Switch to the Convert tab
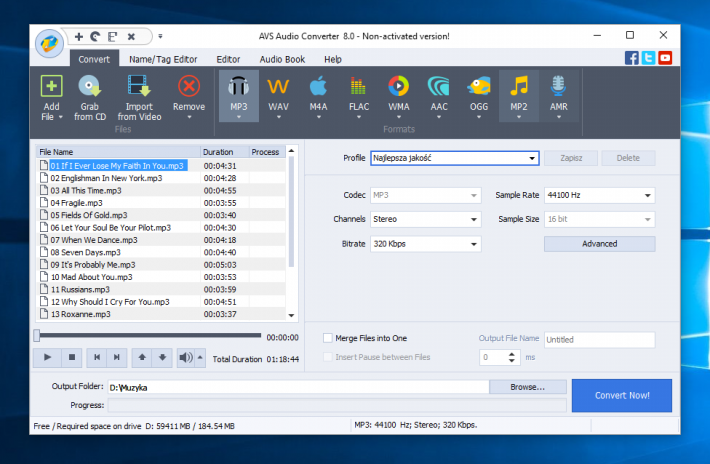Image resolution: width=710 pixels, height=464 pixels. tap(94, 59)
